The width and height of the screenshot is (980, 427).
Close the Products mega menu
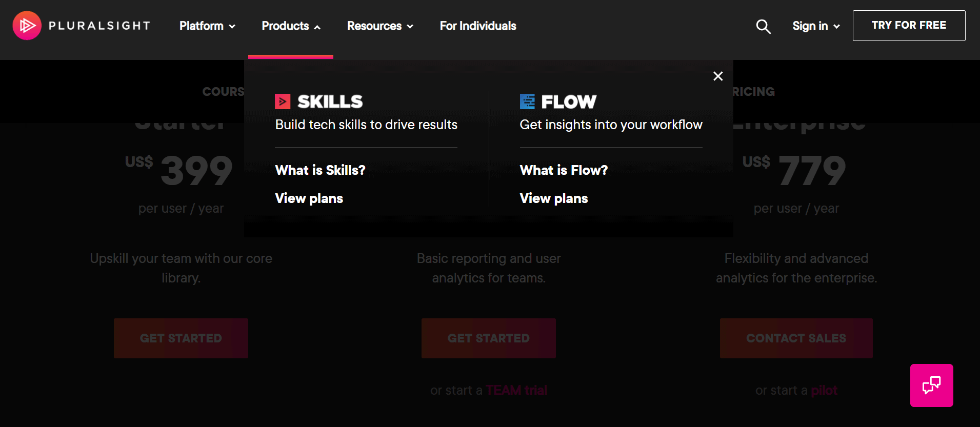718,76
